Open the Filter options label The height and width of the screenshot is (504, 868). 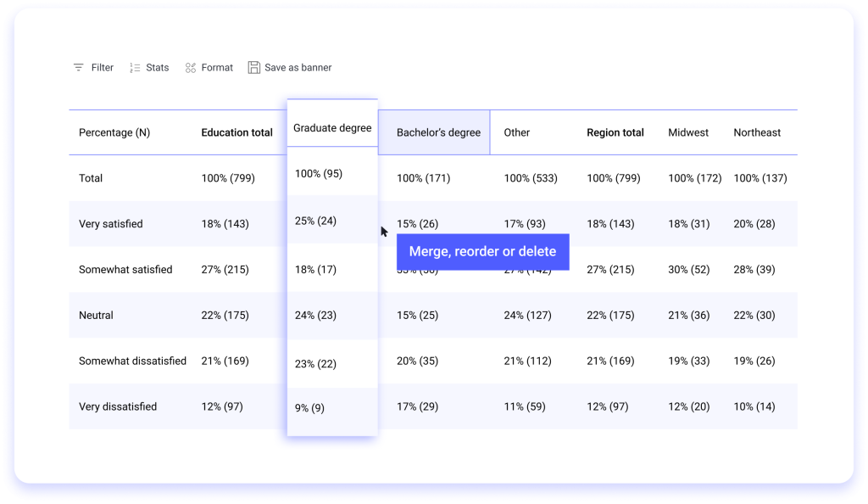click(x=103, y=68)
